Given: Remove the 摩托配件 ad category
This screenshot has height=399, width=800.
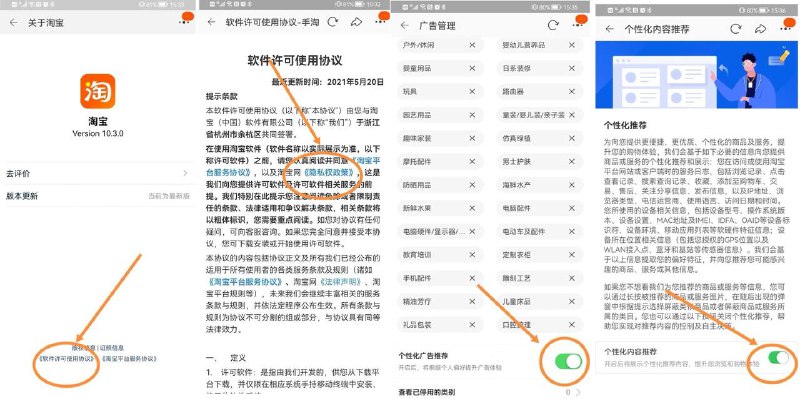Looking at the screenshot, I should 472,162.
